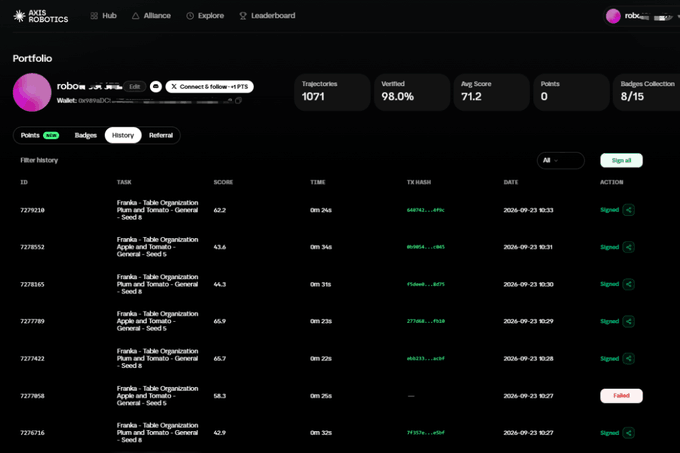The width and height of the screenshot is (680, 453).
Task: View the Leaderboard
Action: (267, 16)
